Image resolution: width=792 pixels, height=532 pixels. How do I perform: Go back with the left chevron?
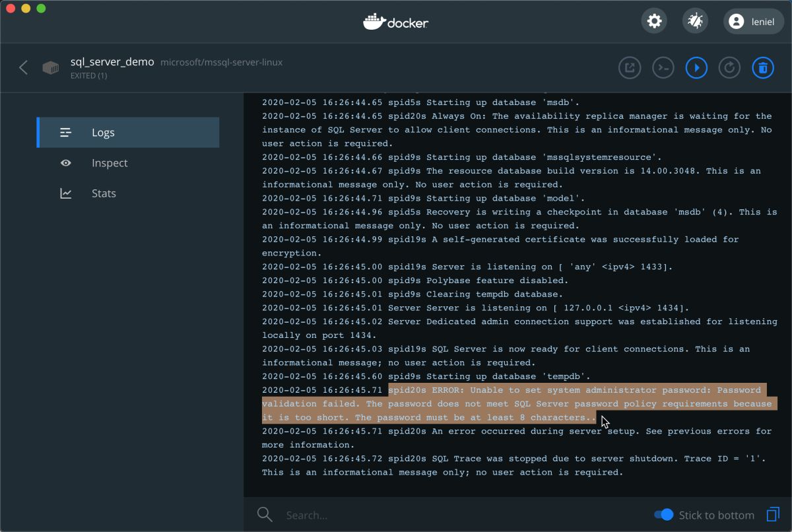point(24,67)
